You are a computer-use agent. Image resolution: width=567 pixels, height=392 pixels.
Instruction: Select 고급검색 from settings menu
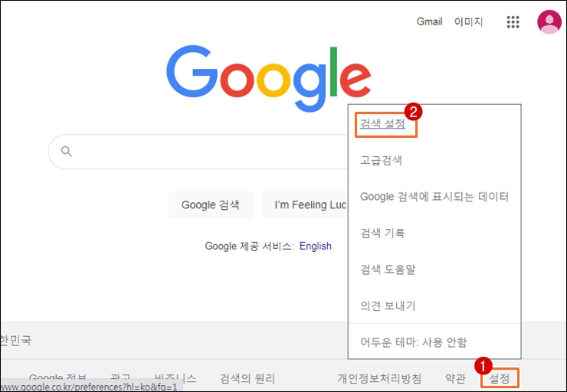381,160
